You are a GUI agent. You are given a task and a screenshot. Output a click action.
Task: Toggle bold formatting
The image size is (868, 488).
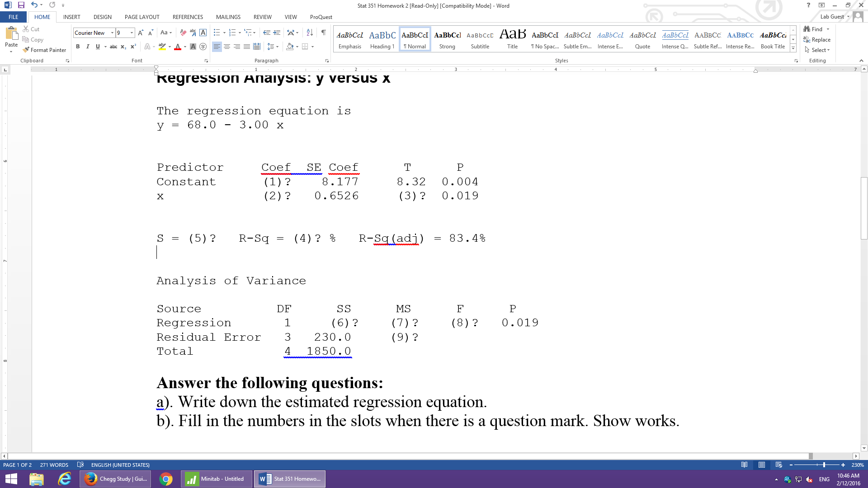tap(78, 47)
